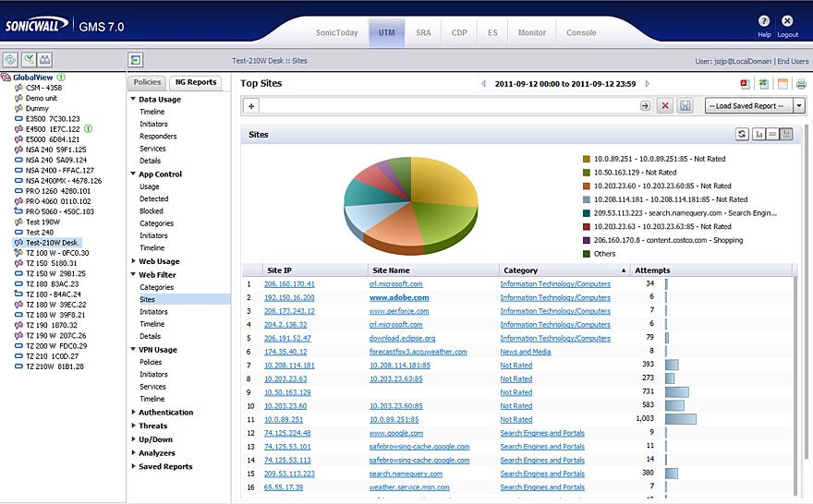813x504 pixels.
Task: Open site IP 206.160.170.41 link
Action: click(289, 284)
